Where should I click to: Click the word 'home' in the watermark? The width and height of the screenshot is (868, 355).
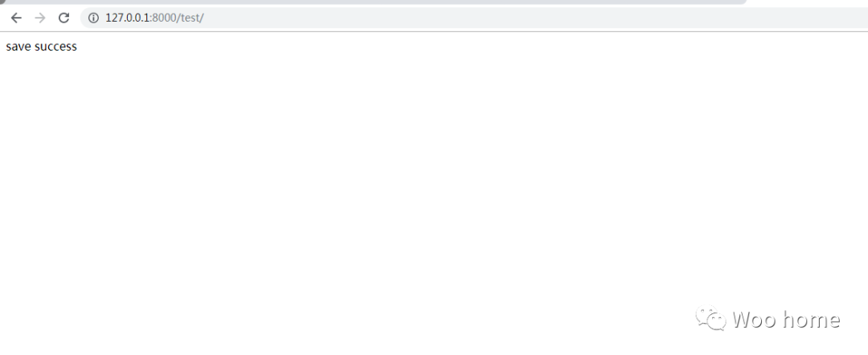[811, 320]
